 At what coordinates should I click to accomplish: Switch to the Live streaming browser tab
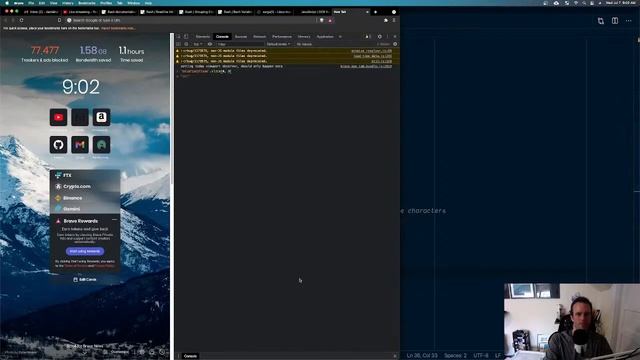pos(80,12)
